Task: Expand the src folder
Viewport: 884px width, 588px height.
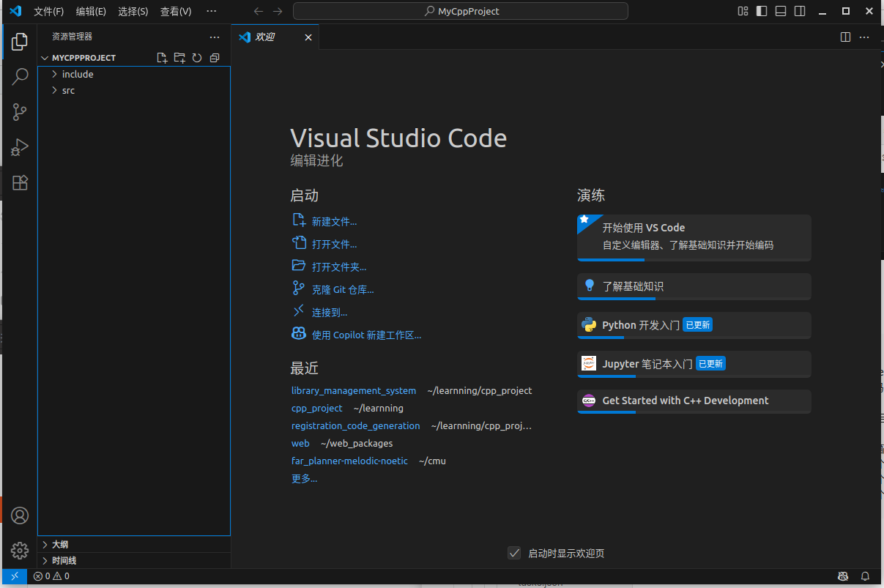Action: (x=68, y=90)
